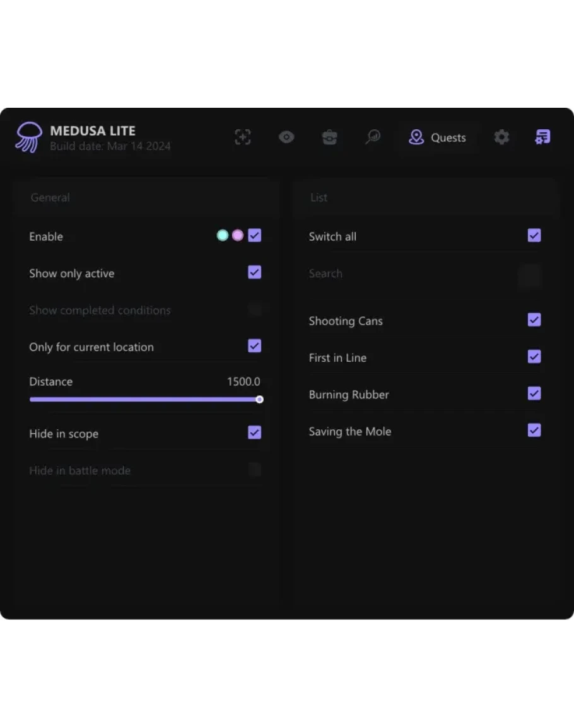Open the eye visuals tab icon
The width and height of the screenshot is (574, 728).
click(x=286, y=137)
